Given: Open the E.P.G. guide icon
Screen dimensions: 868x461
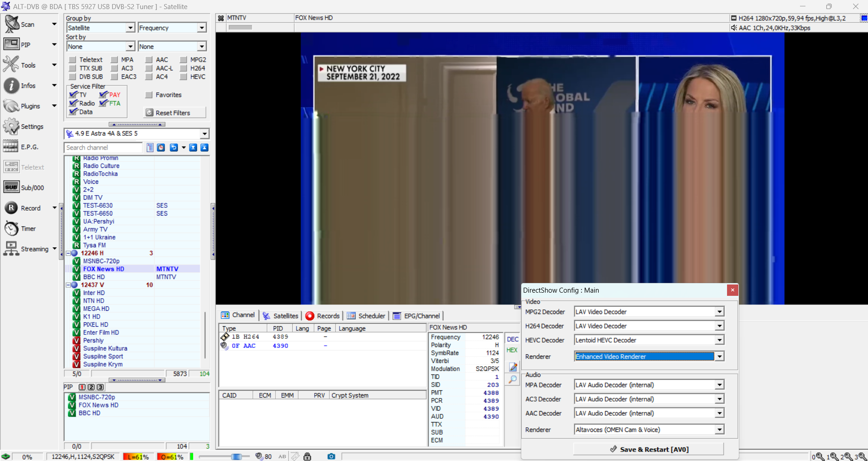Looking at the screenshot, I should (11, 147).
